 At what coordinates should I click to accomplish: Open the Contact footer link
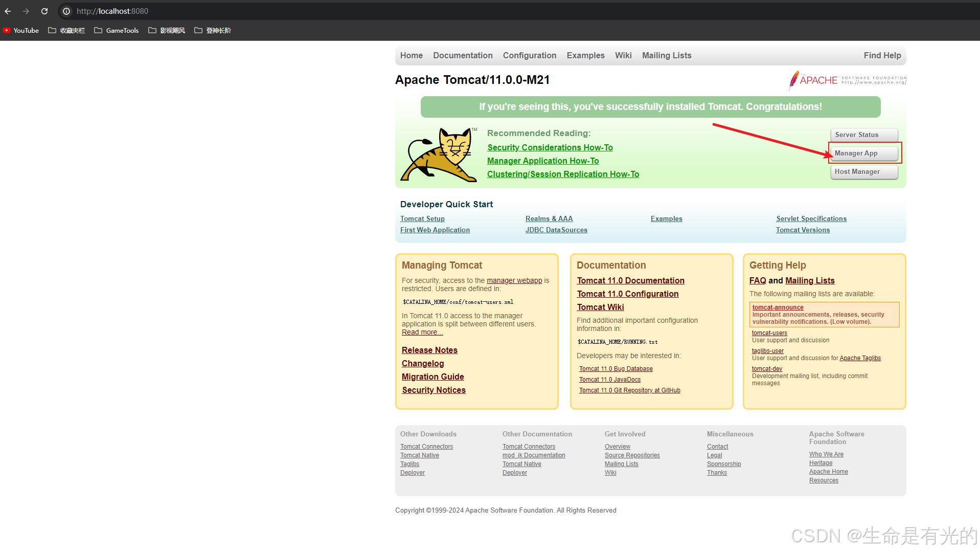[x=718, y=447]
